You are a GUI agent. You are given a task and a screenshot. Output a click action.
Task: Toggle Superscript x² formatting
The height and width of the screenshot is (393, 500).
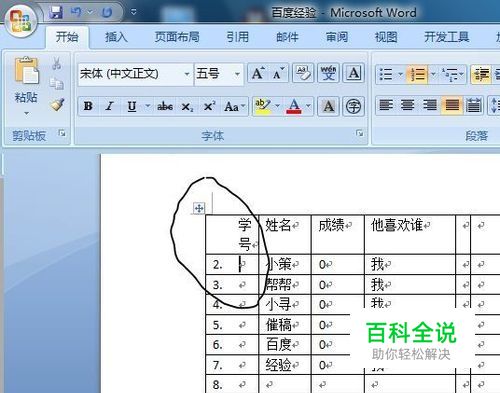pos(209,106)
